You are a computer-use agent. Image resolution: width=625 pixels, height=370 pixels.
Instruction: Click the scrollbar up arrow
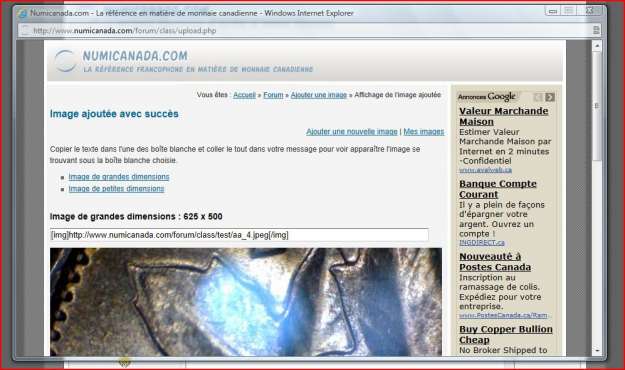click(x=597, y=46)
